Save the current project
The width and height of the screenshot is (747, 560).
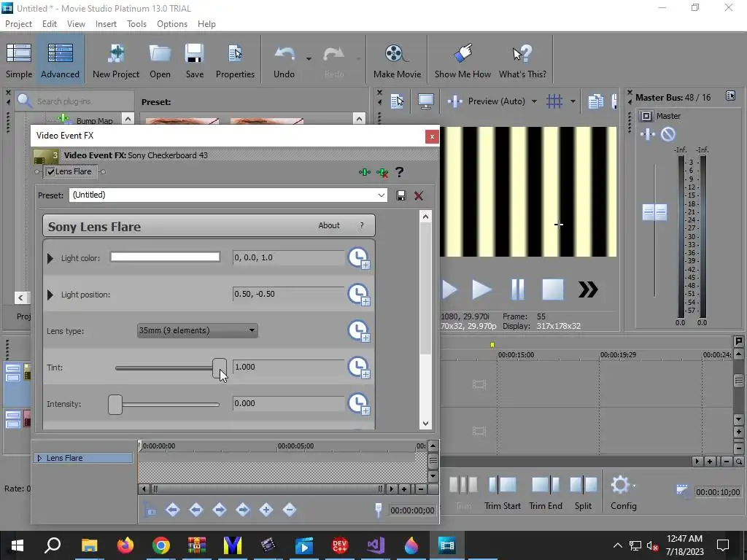point(194,61)
